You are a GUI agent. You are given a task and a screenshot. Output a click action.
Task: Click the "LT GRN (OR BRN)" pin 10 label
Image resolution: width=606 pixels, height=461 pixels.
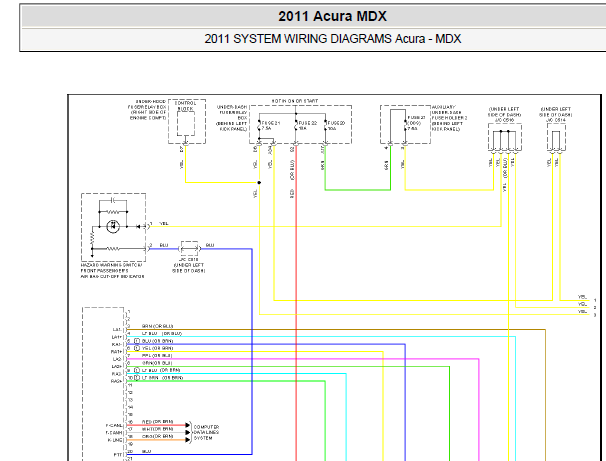(x=162, y=378)
